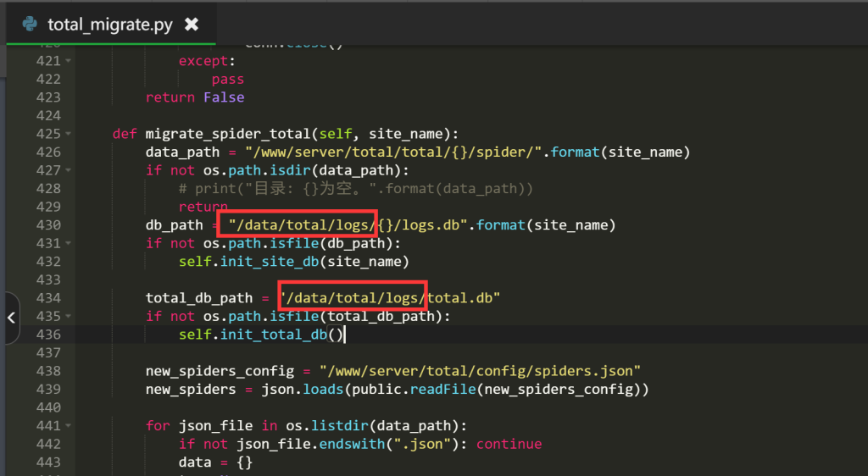
Task: Click the "return False" statement
Action: (x=195, y=97)
